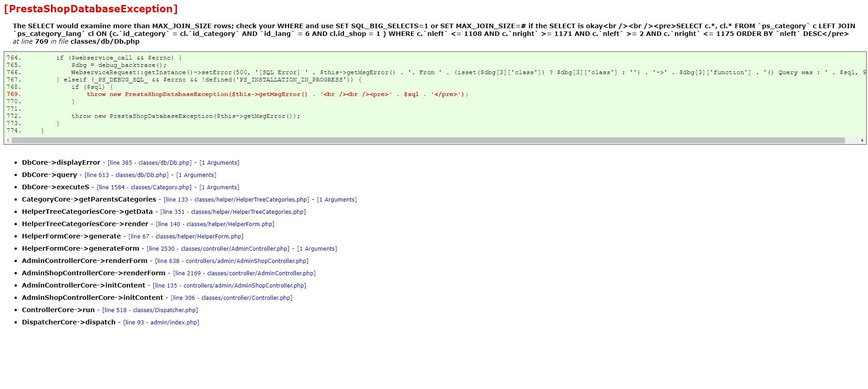Open link 'line 351 - classes/helper/HelperTreeCategories.php'
868x389 pixels.
pyautogui.click(x=233, y=212)
